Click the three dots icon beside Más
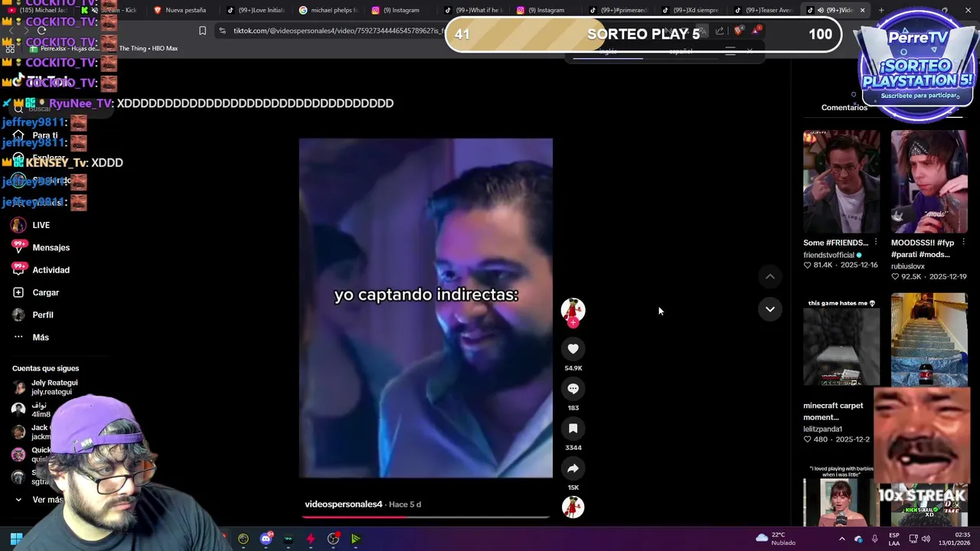The height and width of the screenshot is (551, 980). pos(18,337)
